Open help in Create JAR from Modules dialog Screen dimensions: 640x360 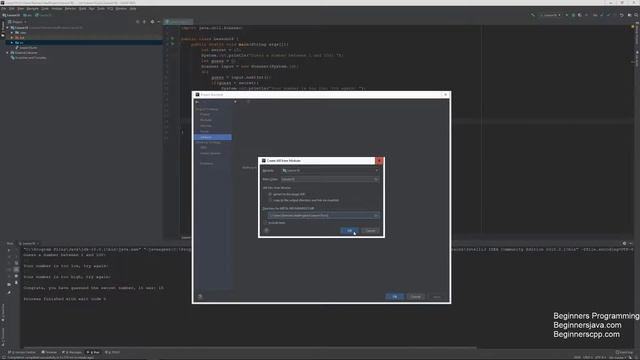[266, 231]
